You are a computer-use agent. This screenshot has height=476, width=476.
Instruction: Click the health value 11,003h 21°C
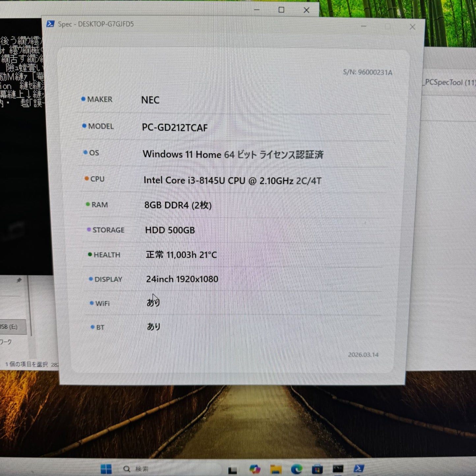(x=181, y=255)
